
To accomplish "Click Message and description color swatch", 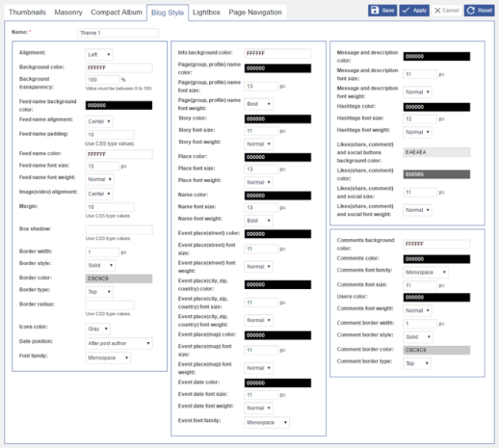I will click(x=436, y=57).
